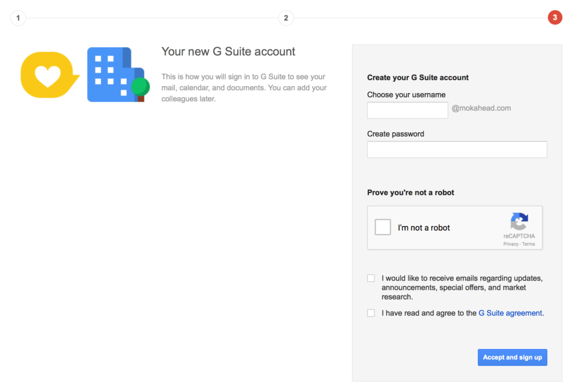Viewport: 581px width, 392px height.
Task: Click the @mokahead.com domain text
Action: coord(481,108)
